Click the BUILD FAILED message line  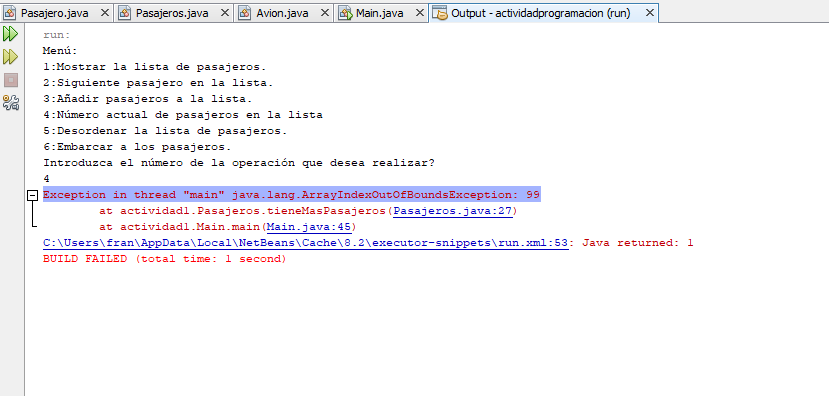coord(164,259)
